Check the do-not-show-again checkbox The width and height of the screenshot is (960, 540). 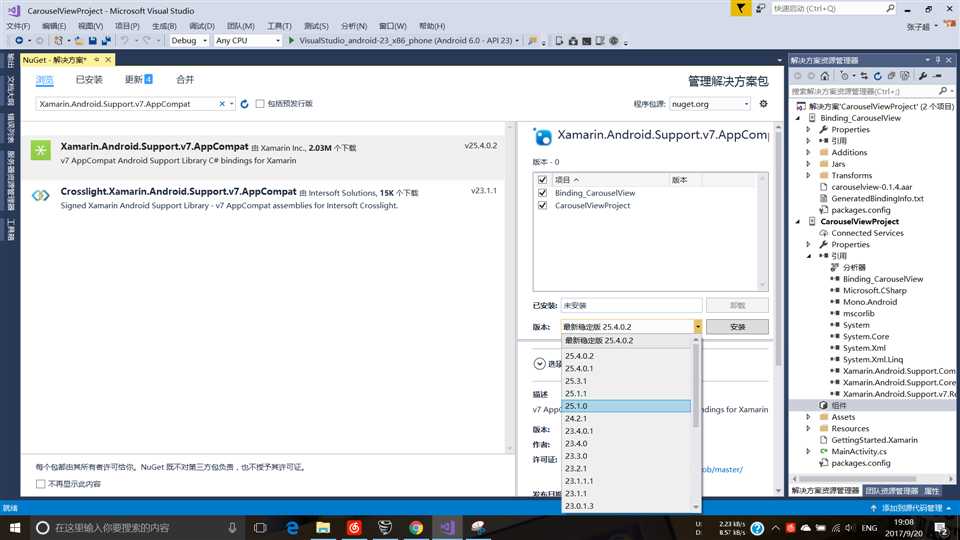coord(40,484)
